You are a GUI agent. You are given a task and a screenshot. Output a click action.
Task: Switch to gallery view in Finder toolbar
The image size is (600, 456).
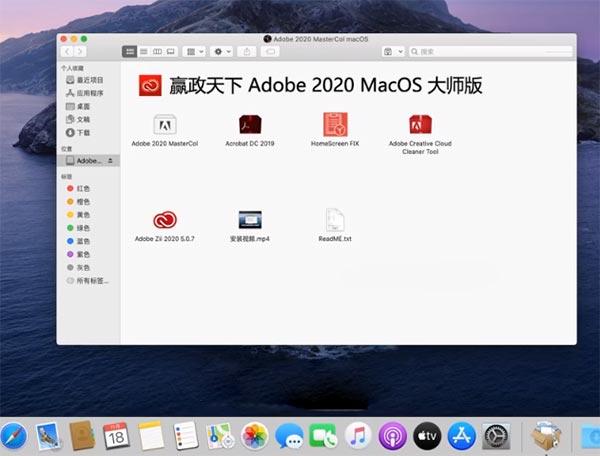tap(171, 51)
